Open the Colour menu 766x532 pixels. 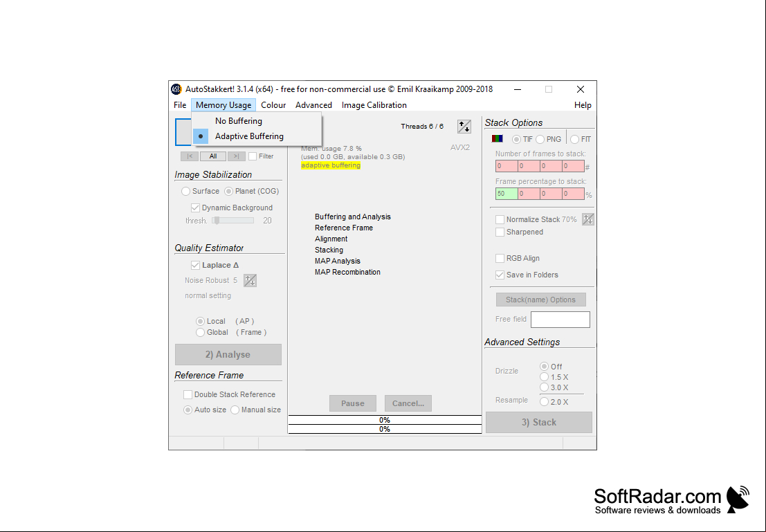tap(273, 105)
